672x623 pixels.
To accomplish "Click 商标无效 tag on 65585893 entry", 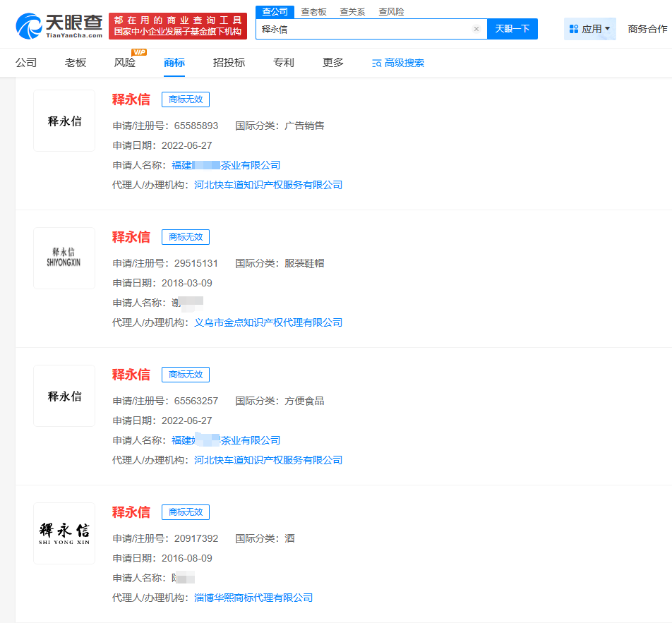I will coord(186,99).
